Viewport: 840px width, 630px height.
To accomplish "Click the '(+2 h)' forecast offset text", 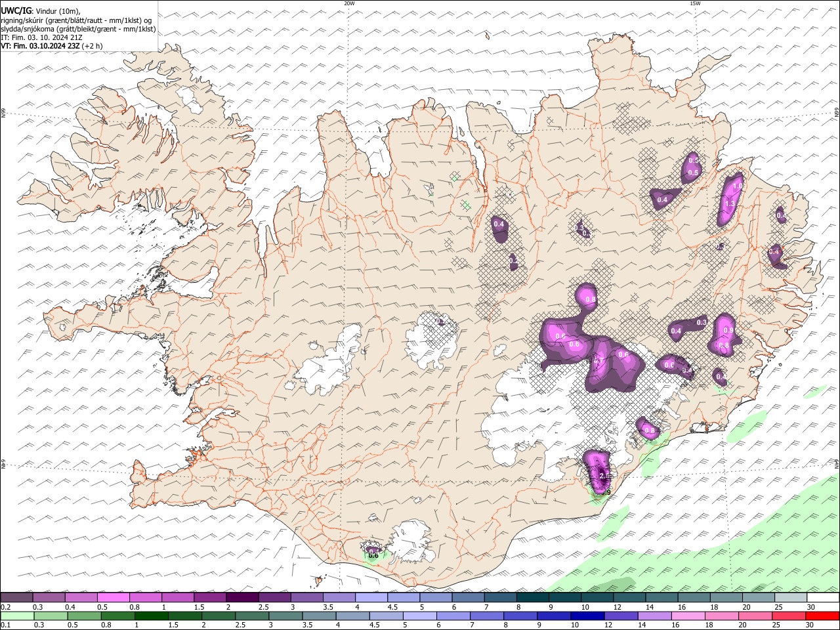I will tap(93, 46).
